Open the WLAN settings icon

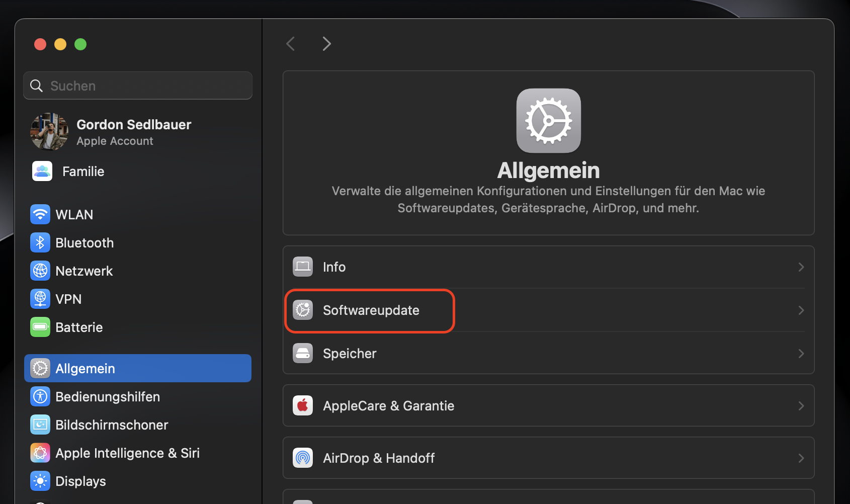click(x=40, y=214)
